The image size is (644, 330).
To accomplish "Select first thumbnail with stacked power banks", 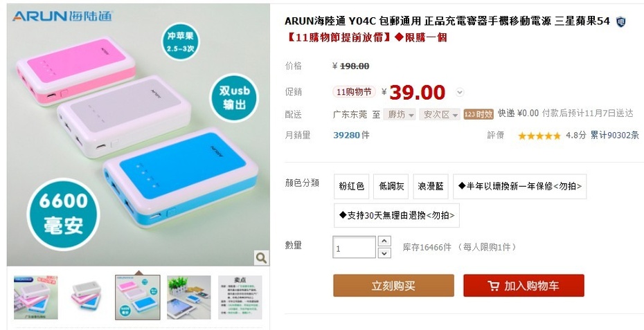I will tap(36, 297).
